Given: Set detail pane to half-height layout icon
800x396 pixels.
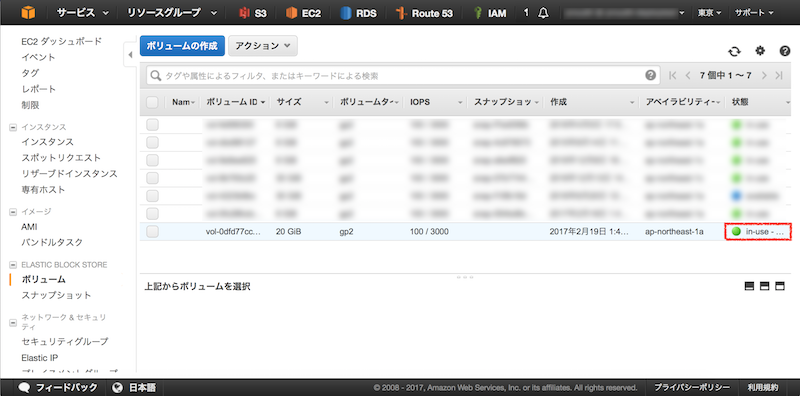Looking at the screenshot, I should [764, 286].
